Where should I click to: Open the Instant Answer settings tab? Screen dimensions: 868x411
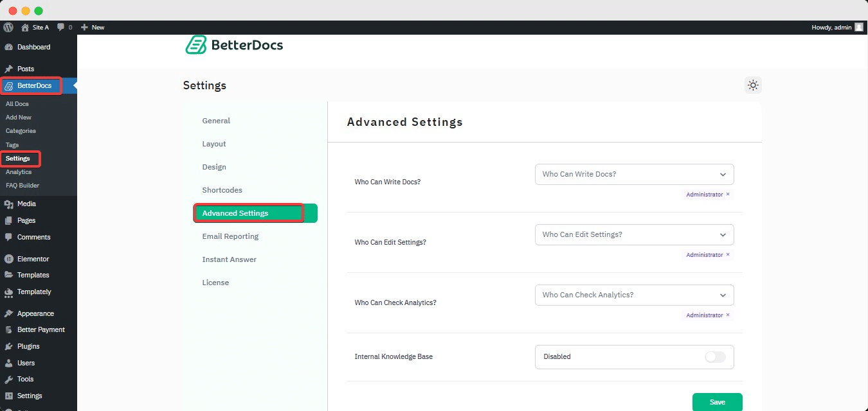click(229, 259)
